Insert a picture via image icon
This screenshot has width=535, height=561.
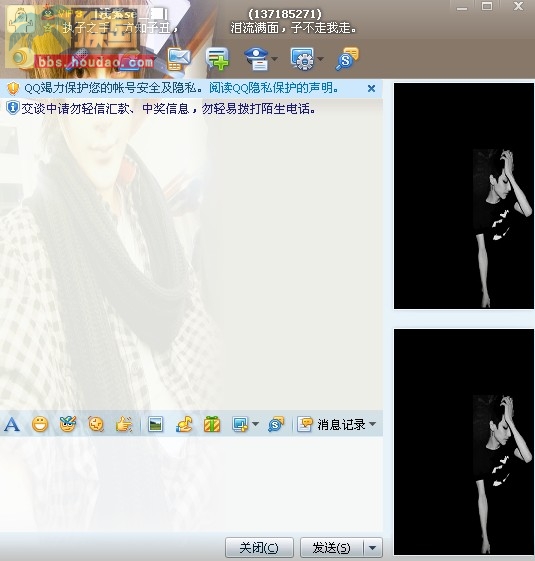point(155,424)
